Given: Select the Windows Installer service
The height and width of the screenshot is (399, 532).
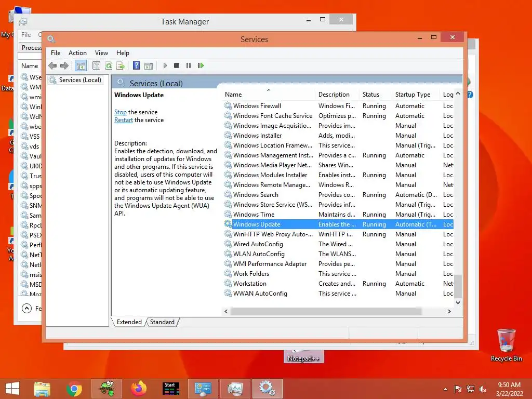Looking at the screenshot, I should (x=338, y=136).
